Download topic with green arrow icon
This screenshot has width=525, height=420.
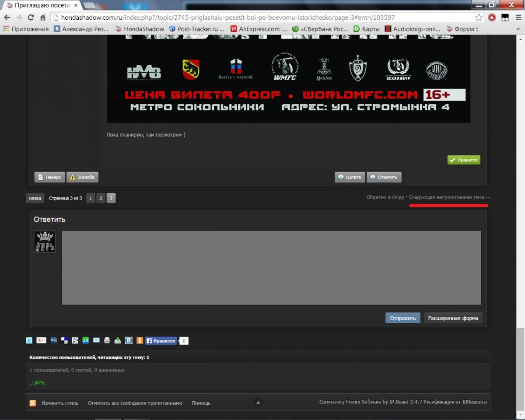[118, 340]
